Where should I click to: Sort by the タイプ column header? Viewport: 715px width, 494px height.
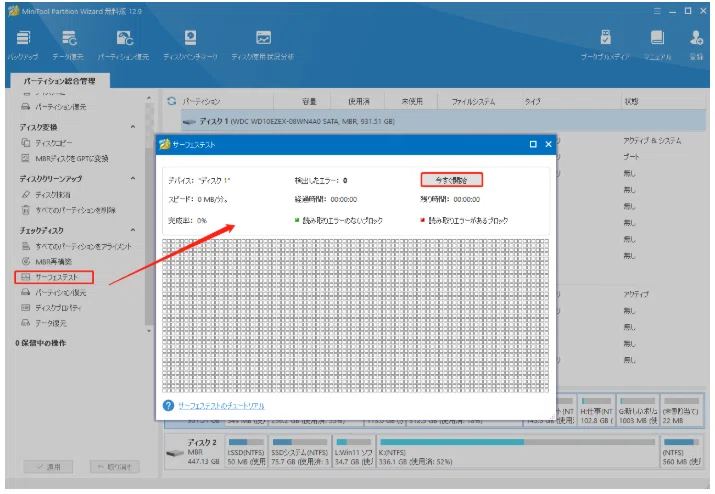(x=532, y=101)
